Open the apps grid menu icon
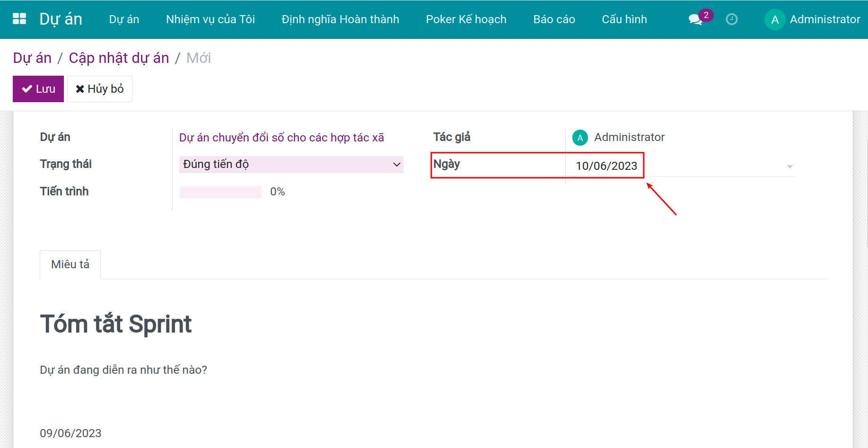This screenshot has height=448, width=868. 19,19
